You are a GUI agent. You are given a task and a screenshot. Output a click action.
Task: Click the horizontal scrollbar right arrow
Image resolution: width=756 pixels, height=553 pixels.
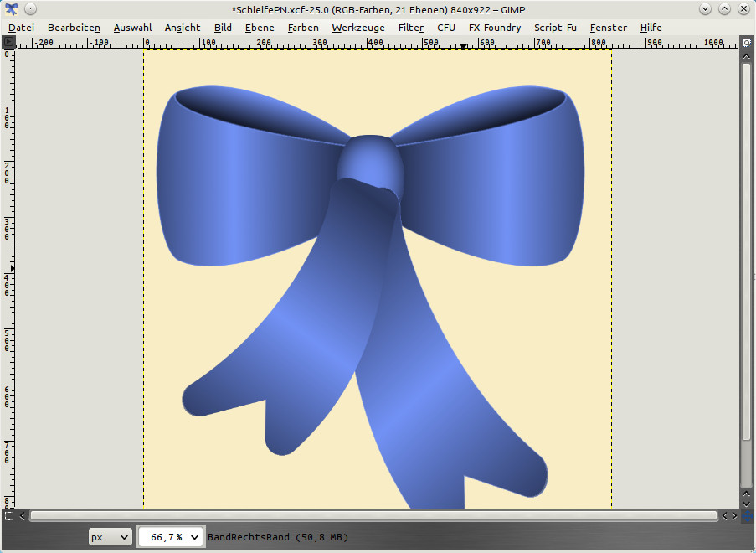[x=733, y=516]
